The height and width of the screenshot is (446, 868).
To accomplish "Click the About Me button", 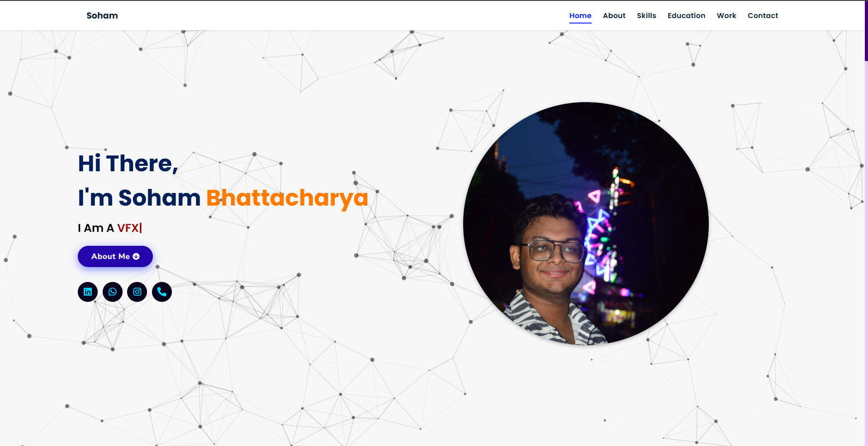I will (115, 256).
